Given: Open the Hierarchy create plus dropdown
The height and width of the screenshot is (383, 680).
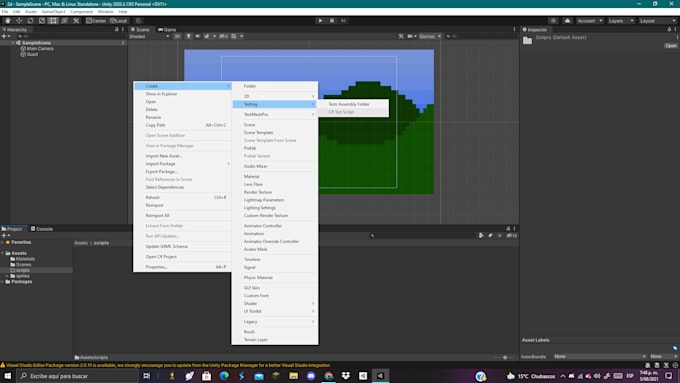Looking at the screenshot, I should click(6, 36).
